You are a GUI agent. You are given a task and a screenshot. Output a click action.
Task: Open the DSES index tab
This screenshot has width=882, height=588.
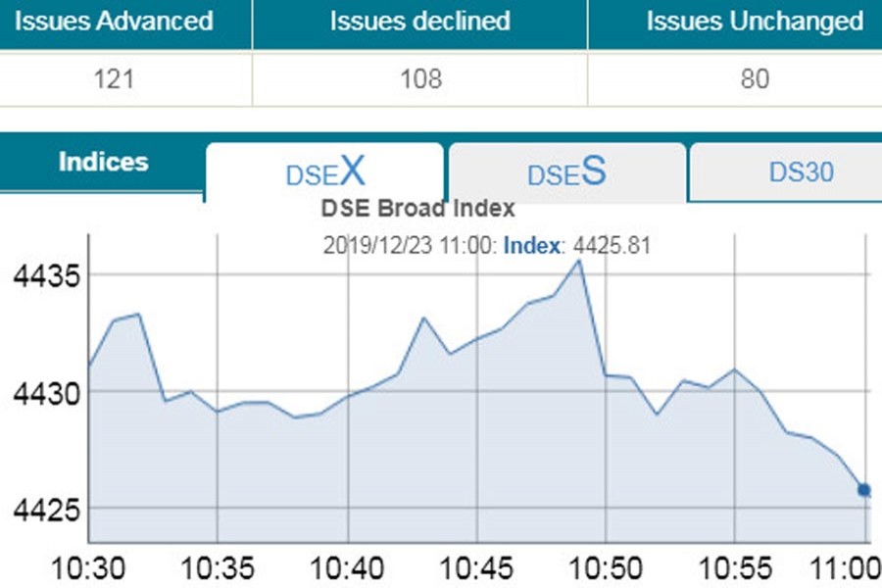[x=566, y=172]
